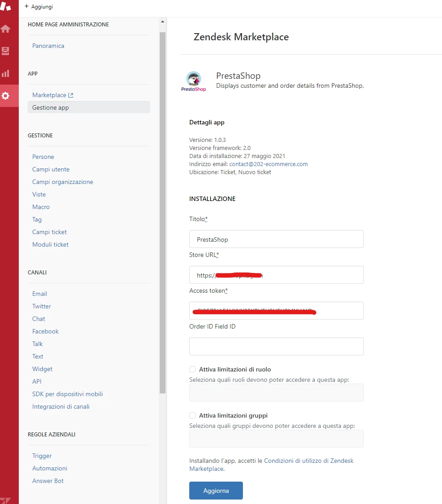Open Tag management page
442x504 pixels.
click(37, 219)
